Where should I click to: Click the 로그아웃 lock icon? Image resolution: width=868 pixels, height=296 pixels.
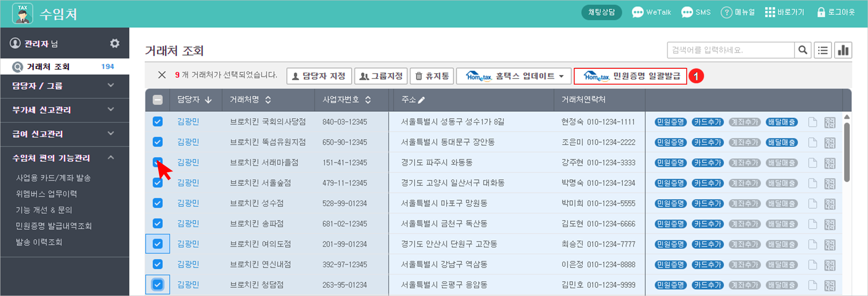coord(821,12)
